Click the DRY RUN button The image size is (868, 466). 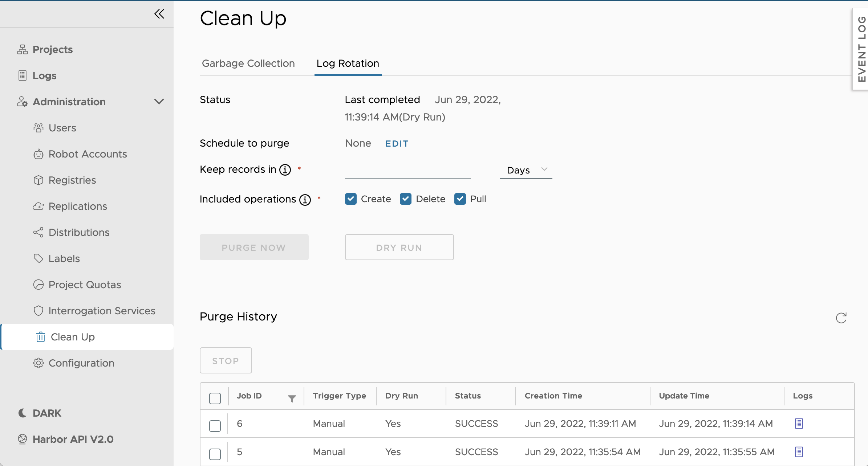399,247
